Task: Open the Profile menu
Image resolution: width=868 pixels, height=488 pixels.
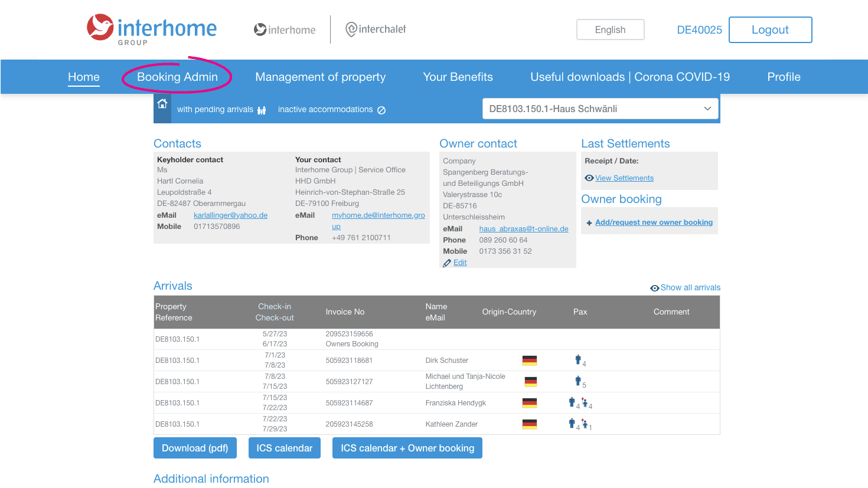Action: (x=784, y=77)
